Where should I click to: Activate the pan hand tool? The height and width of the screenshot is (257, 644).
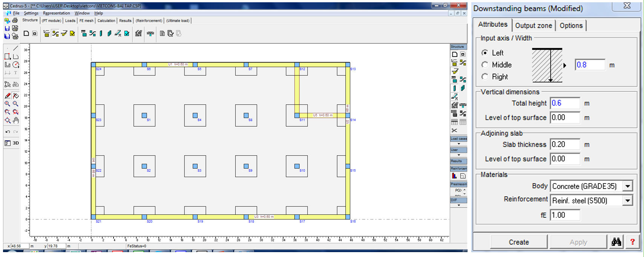tap(15, 120)
